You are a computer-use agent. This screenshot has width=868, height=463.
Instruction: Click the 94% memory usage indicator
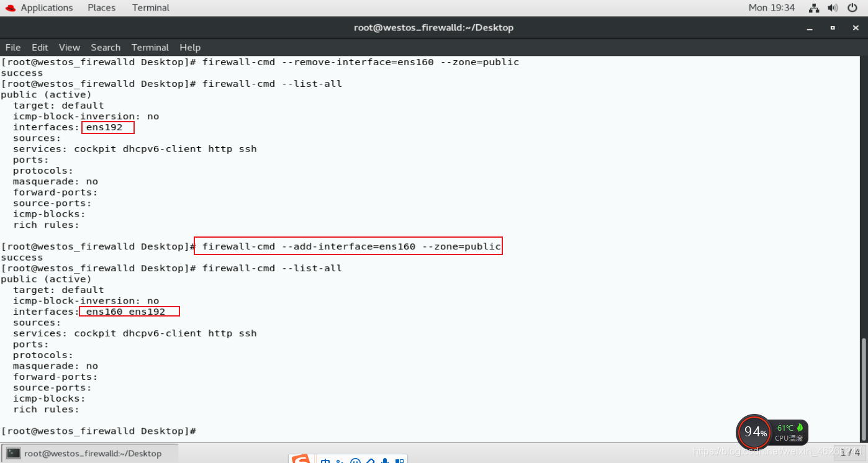tap(754, 431)
